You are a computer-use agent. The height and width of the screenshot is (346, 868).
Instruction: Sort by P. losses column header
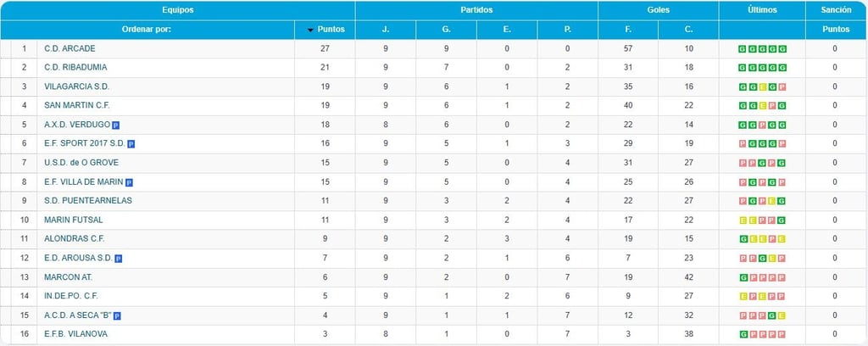(567, 30)
